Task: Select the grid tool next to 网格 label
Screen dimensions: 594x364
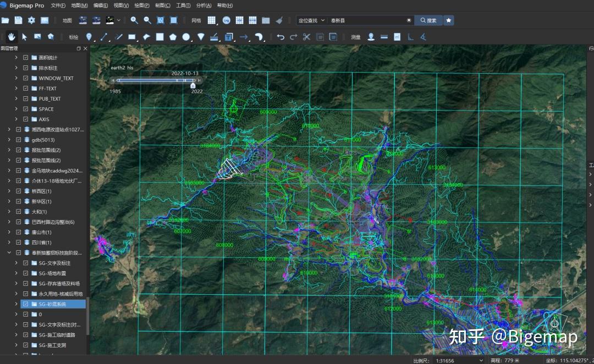Action: [211, 20]
